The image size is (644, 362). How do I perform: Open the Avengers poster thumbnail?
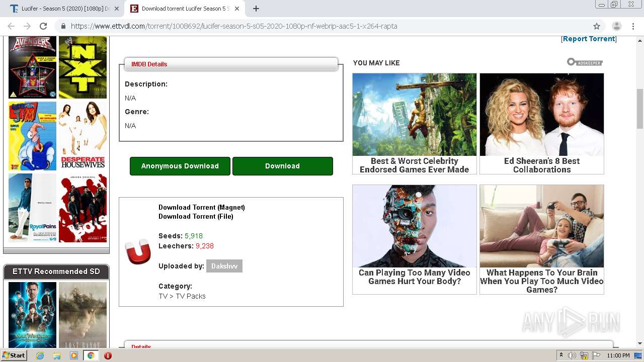point(33,67)
